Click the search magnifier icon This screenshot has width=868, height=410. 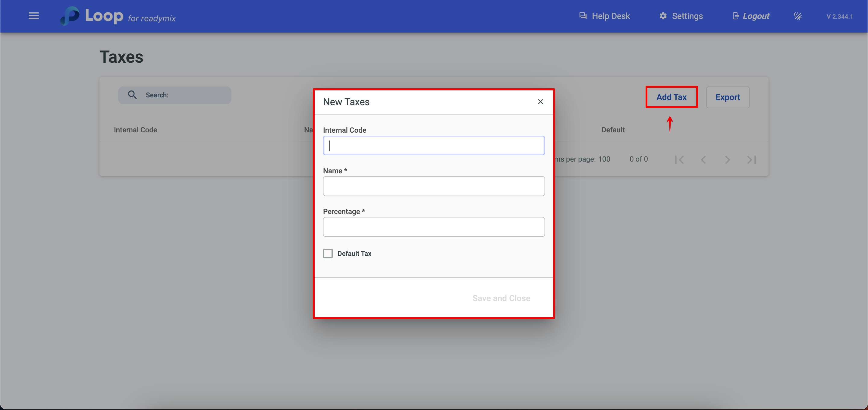132,95
